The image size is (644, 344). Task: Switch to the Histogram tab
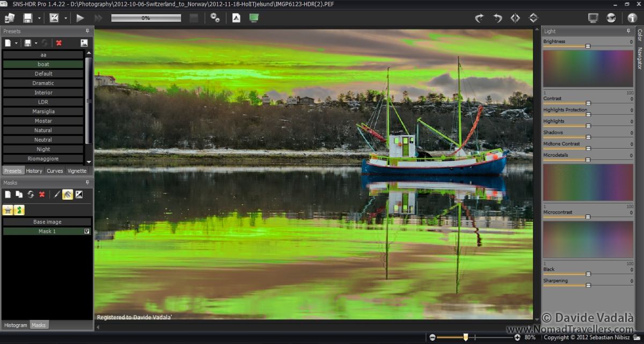click(16, 325)
